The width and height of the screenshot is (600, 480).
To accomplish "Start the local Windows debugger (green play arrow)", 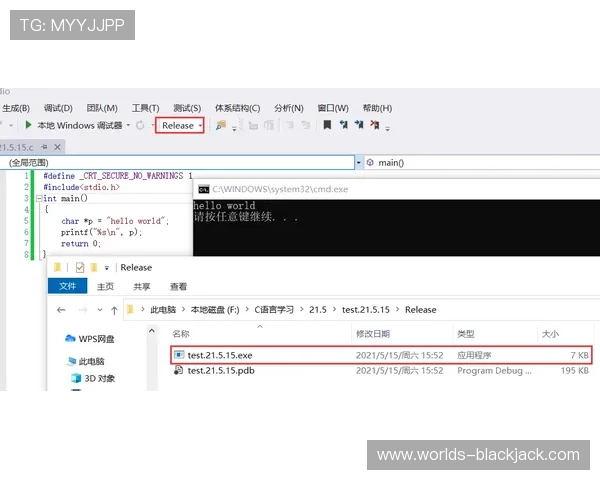I will 28,125.
